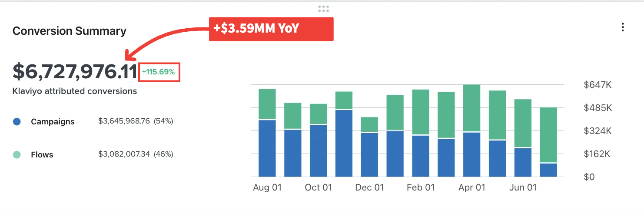The height and width of the screenshot is (214, 644).
Task: Click the $6,727,976.11 total value
Action: 75,71
